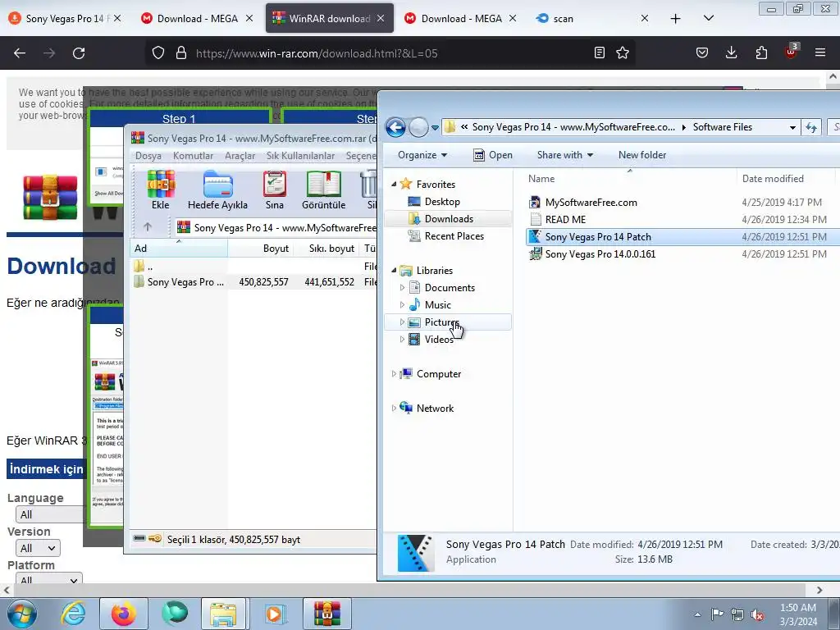Select the Sony Vegas Pro 14.0.0.161 installer
Screen dimensions: 840x630
(600, 254)
